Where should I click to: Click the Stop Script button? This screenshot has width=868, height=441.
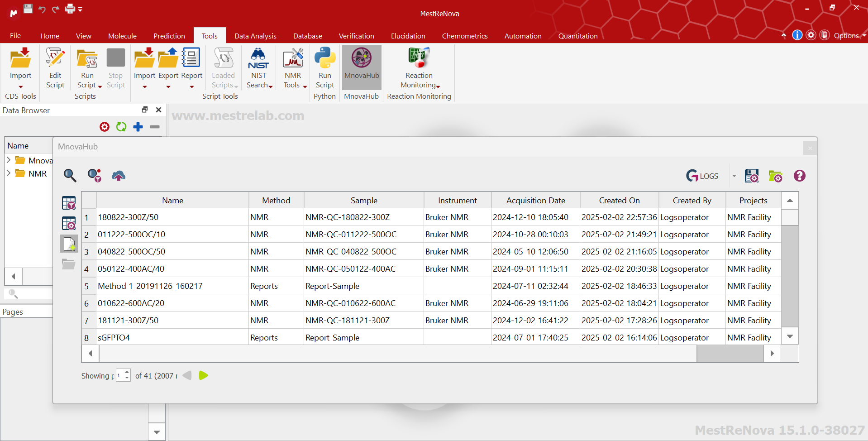click(x=116, y=68)
